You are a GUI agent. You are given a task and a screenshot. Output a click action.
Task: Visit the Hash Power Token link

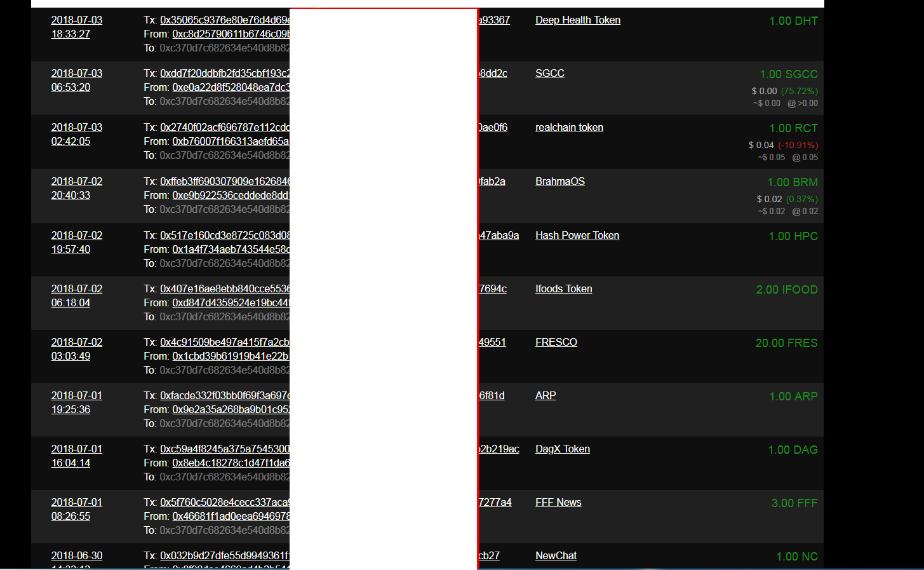[577, 236]
